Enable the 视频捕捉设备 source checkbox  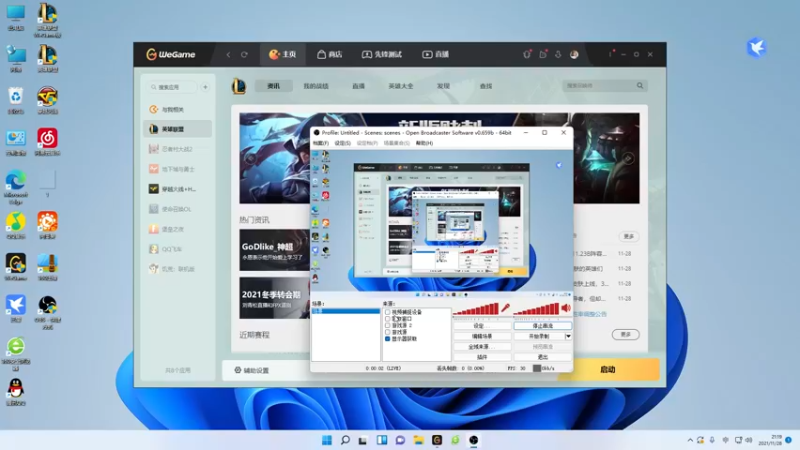pos(387,312)
